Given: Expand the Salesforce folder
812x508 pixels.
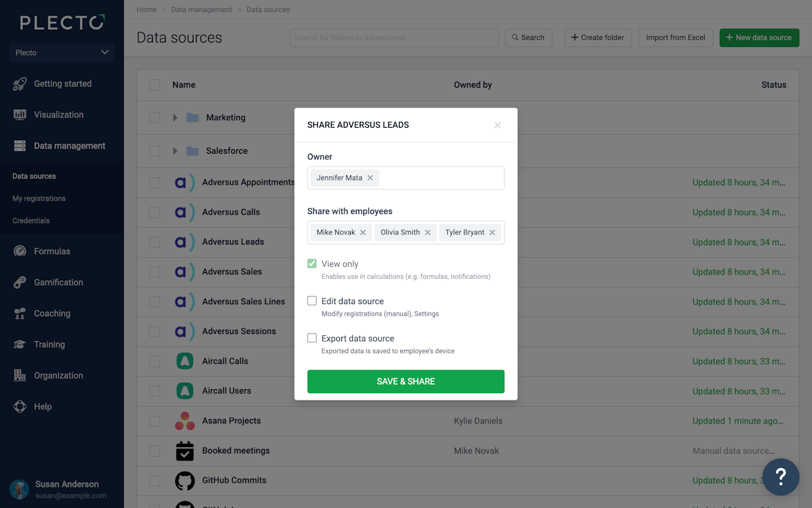Looking at the screenshot, I should pyautogui.click(x=175, y=151).
